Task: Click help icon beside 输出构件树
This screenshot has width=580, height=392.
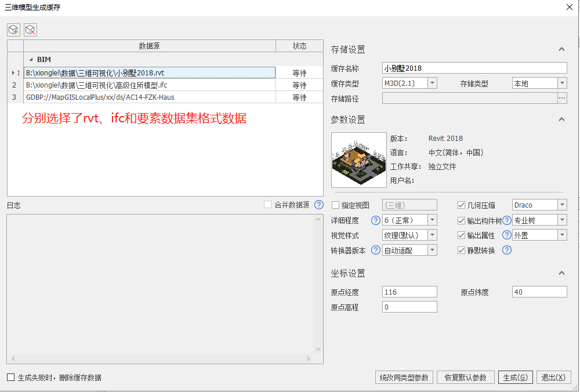Action: 506,220
